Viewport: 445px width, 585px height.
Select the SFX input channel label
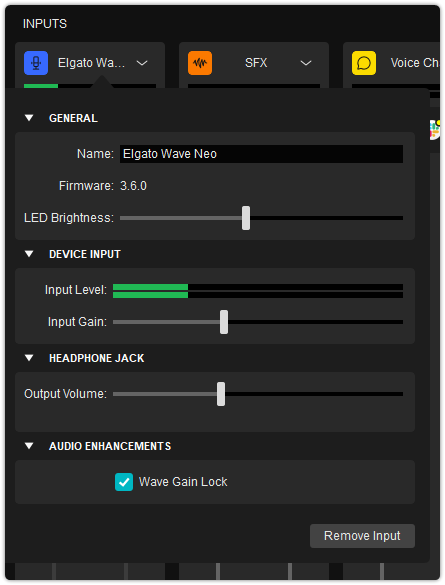tap(256, 63)
